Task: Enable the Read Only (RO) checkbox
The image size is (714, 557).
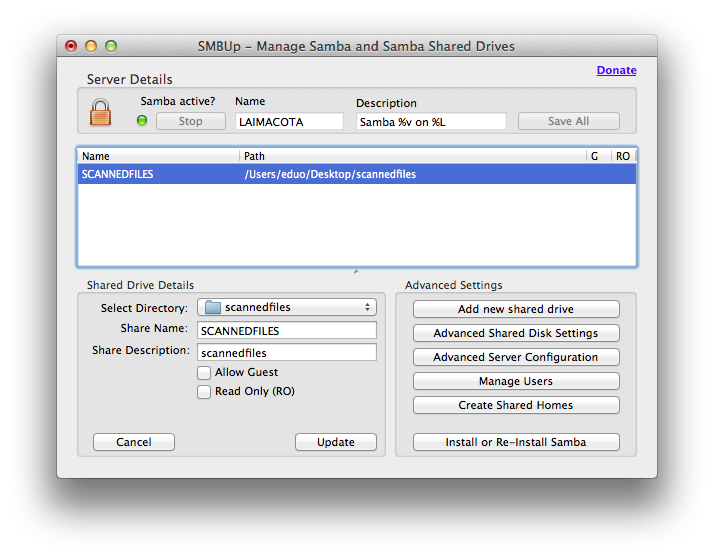Action: tap(204, 392)
